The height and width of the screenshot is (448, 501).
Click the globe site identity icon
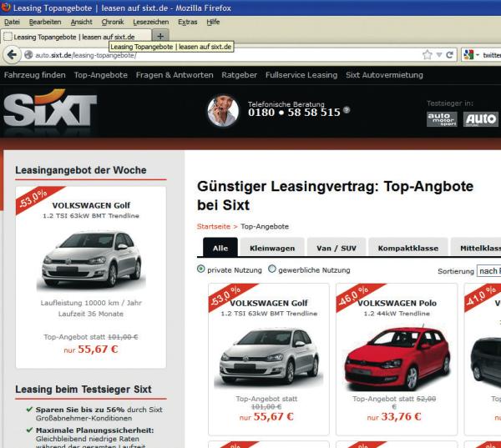28,55
